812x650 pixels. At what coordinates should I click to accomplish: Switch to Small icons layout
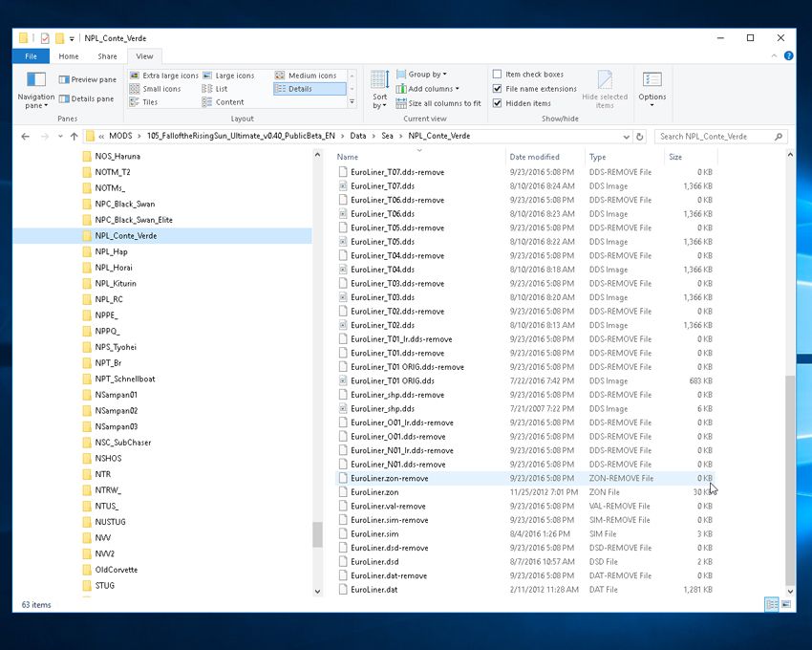(156, 89)
